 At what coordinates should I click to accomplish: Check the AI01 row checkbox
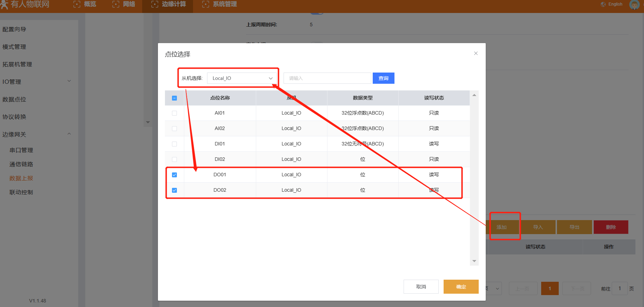pyautogui.click(x=174, y=113)
